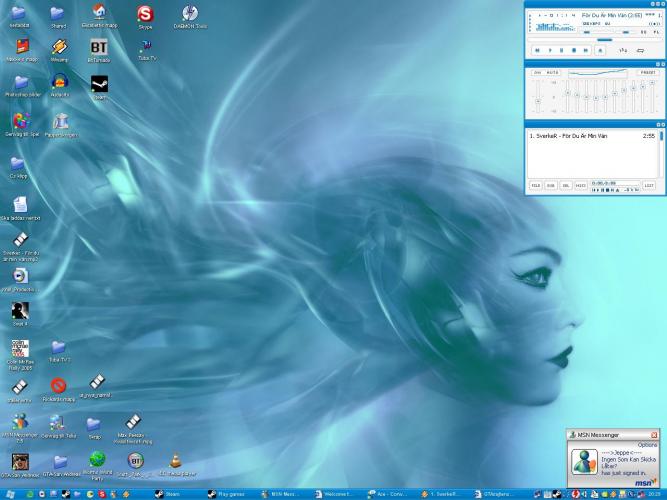Open the DAEMON Tools desktop icon

pos(190,14)
